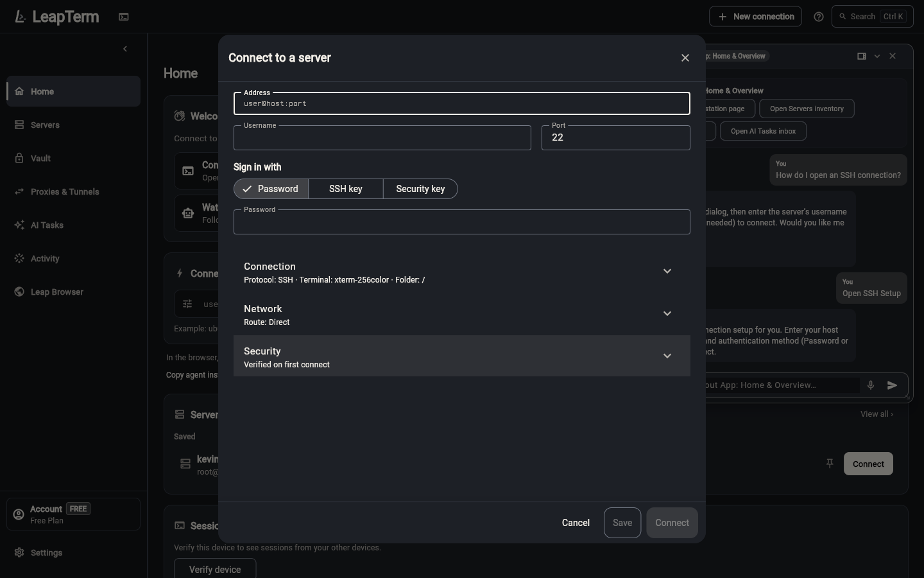
Task: Open Vault in the sidebar
Action: (74, 158)
